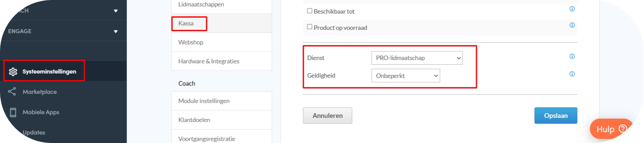Select Kassa in the settings menu
The width and height of the screenshot is (644, 143).
186,23
